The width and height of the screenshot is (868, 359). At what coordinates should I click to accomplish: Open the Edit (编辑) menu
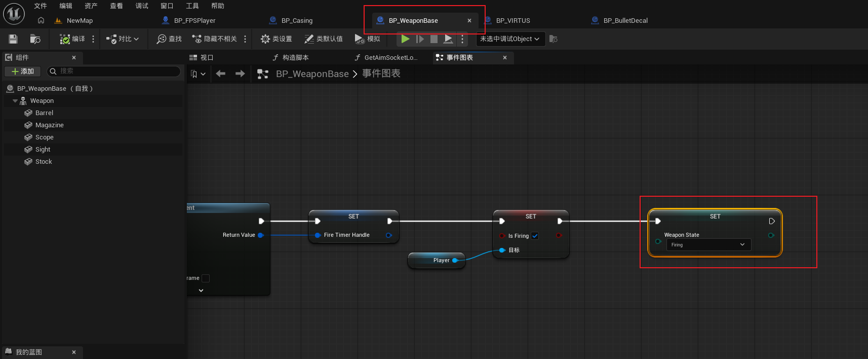tap(66, 6)
